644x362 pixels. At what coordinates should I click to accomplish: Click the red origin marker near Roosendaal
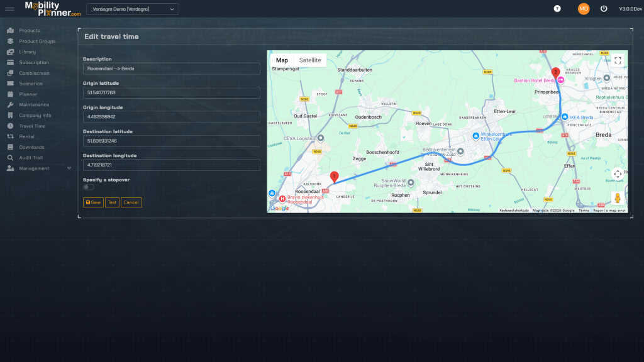[x=334, y=177]
